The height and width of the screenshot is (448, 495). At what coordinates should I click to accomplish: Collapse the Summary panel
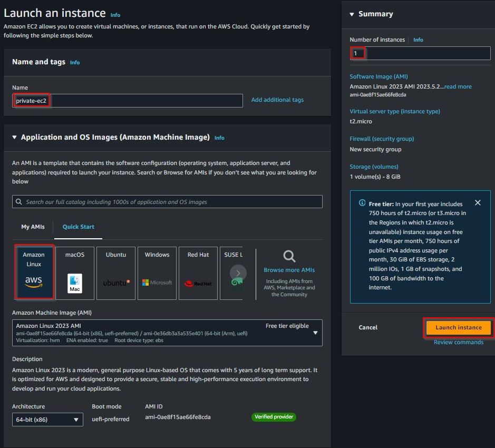click(352, 14)
